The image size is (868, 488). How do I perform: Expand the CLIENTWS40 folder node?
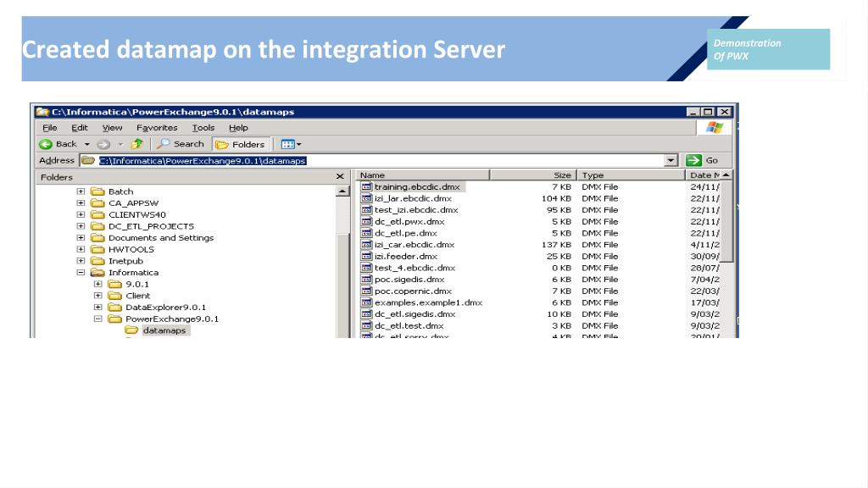81,214
